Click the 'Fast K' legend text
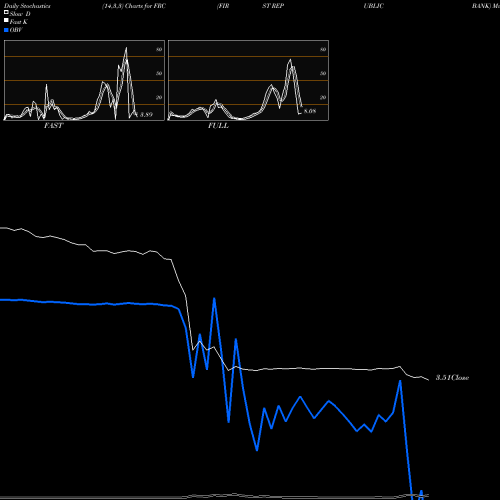The height and width of the screenshot is (500, 500). (19, 22)
